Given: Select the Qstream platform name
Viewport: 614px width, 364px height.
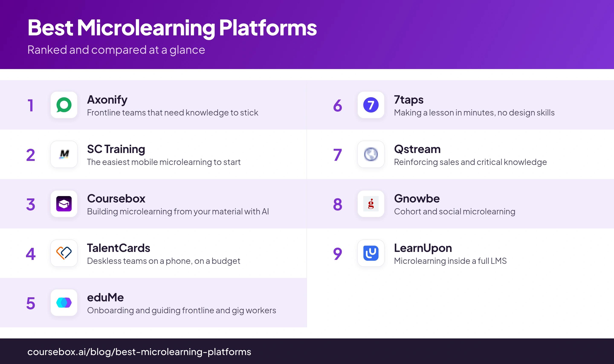Looking at the screenshot, I should point(417,149).
